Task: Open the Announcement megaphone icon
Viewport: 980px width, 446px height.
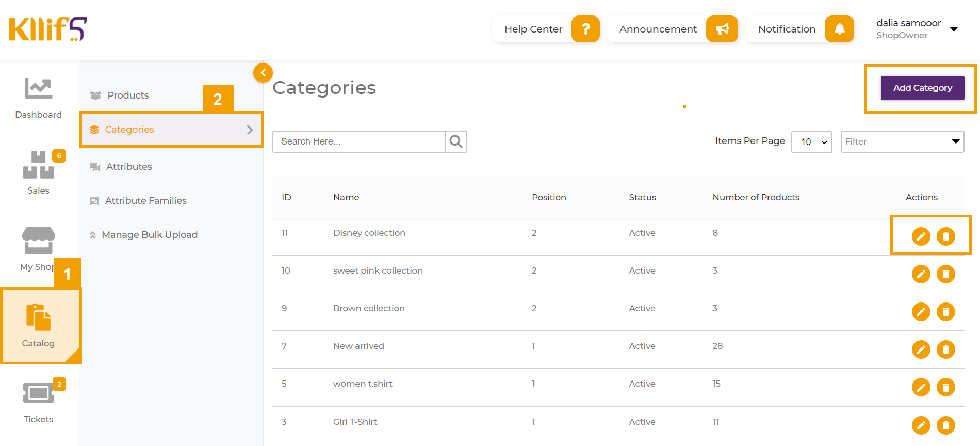Action: click(x=722, y=29)
